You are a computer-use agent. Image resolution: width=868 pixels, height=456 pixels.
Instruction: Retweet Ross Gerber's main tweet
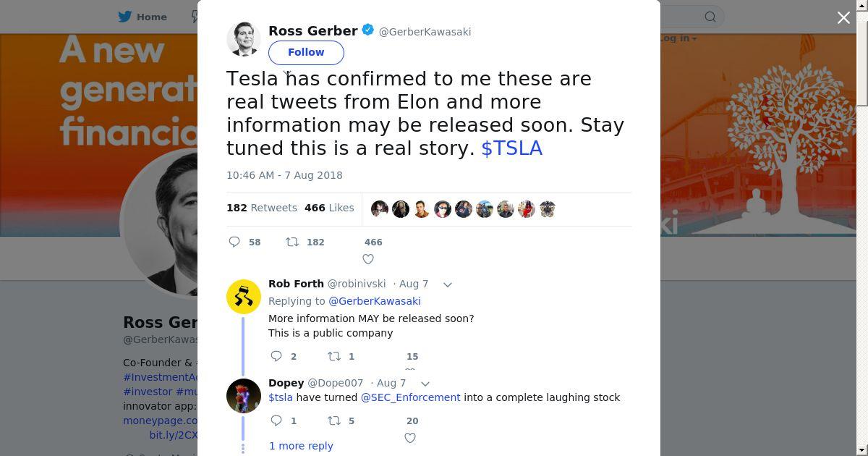[292, 242]
